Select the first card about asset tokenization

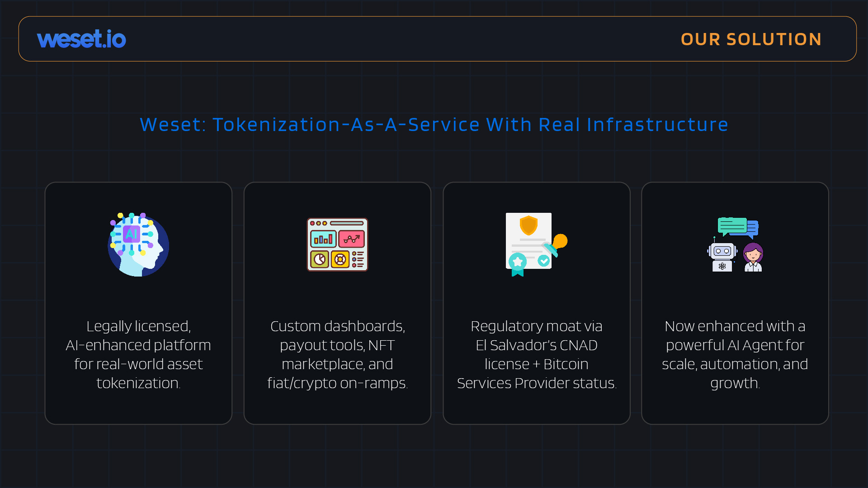point(138,303)
